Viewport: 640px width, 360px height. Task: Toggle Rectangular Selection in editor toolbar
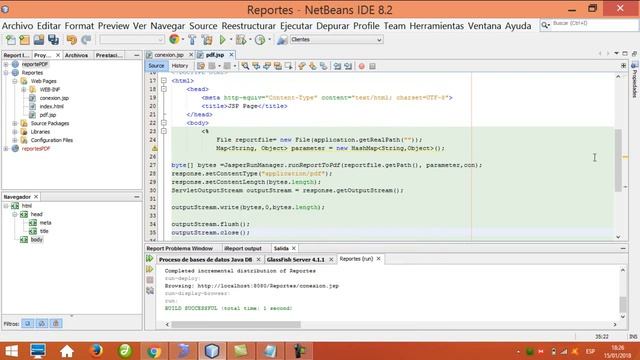tap(289, 66)
